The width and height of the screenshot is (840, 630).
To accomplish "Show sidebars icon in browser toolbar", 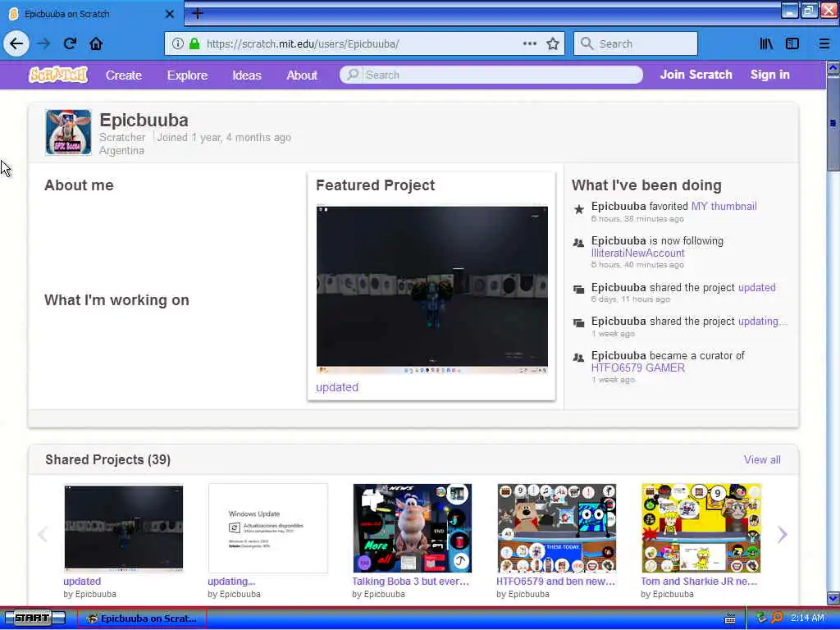I will (x=792, y=44).
